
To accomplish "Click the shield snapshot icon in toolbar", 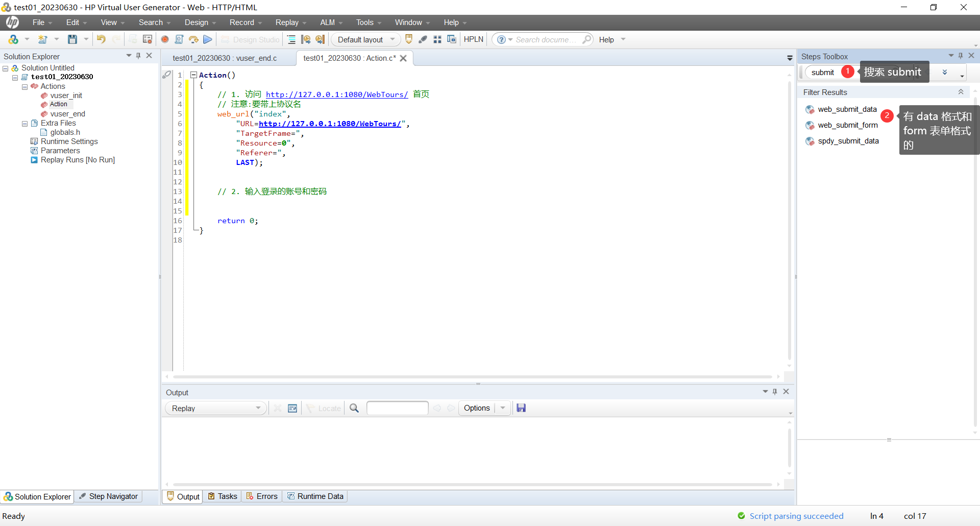I will pos(409,39).
